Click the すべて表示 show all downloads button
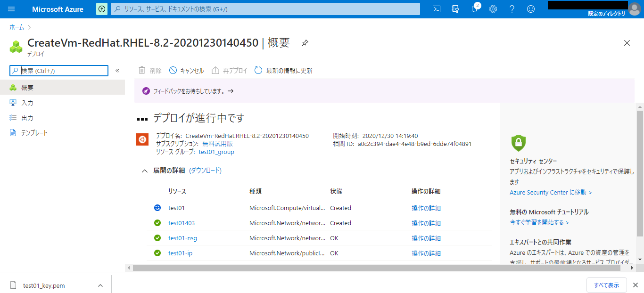 [606, 285]
